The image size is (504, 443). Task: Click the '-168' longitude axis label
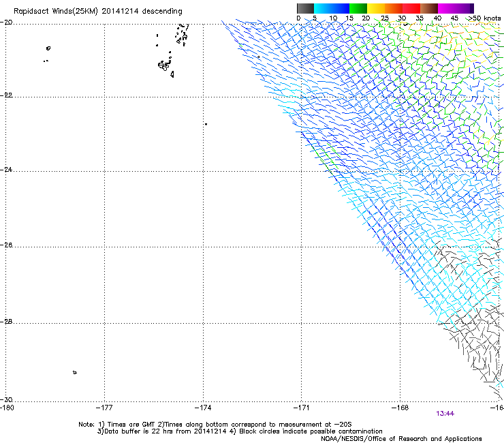pyautogui.click(x=400, y=408)
